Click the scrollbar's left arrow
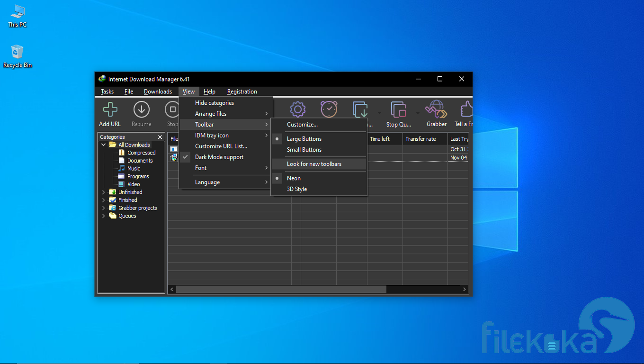 (172, 289)
